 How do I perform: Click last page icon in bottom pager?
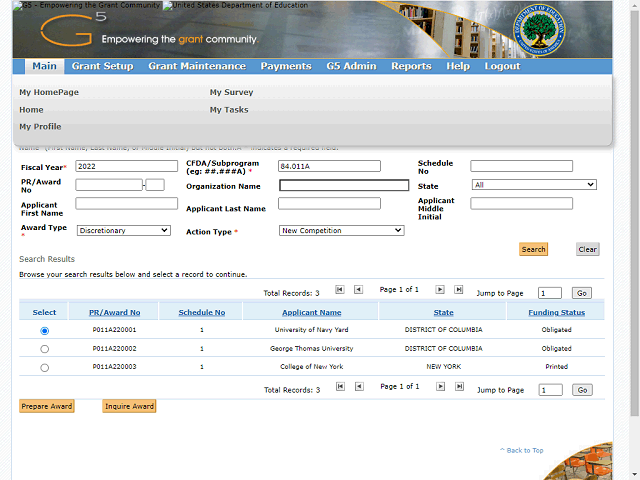[459, 387]
